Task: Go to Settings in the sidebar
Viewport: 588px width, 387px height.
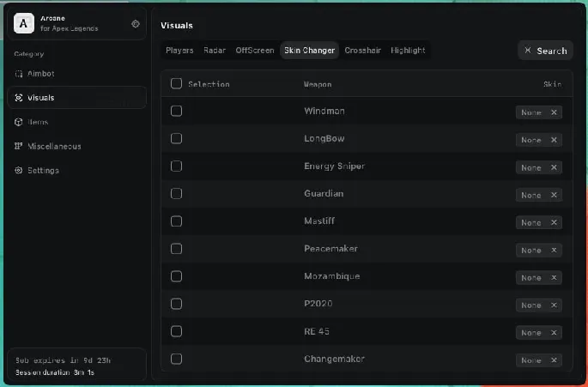Action: click(43, 170)
